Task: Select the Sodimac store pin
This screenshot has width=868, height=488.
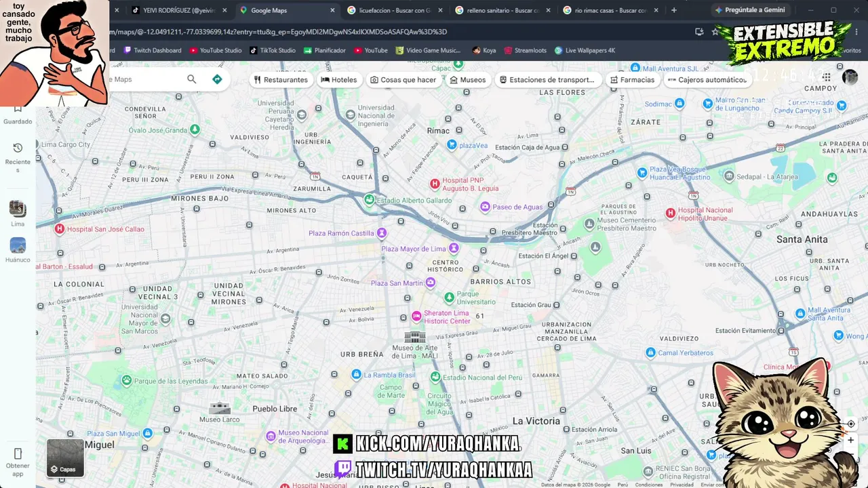Action: (679, 104)
